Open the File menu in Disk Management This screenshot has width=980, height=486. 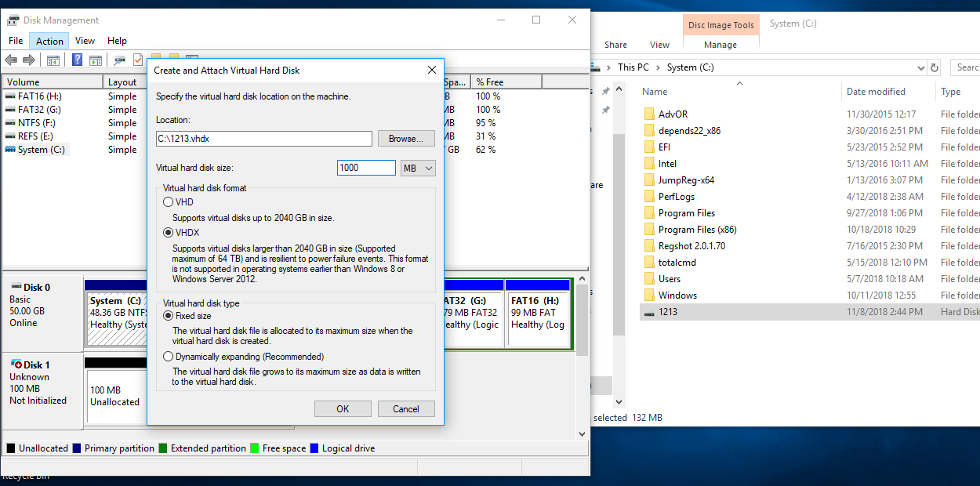[16, 41]
